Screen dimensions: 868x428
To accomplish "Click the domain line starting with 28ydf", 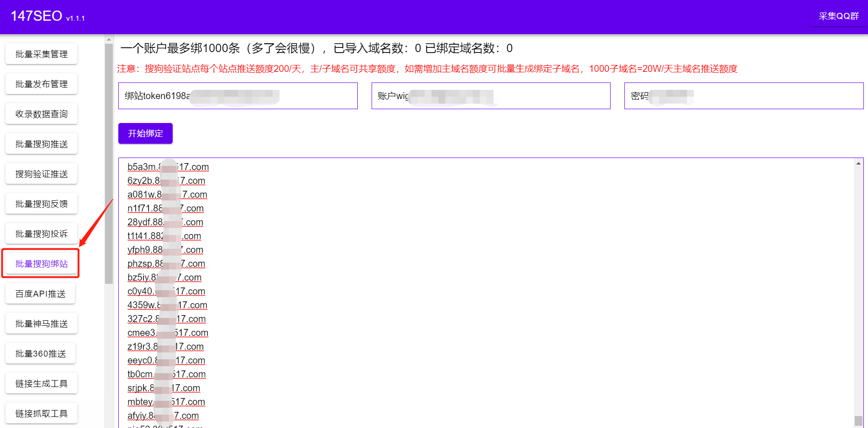I will tap(165, 222).
